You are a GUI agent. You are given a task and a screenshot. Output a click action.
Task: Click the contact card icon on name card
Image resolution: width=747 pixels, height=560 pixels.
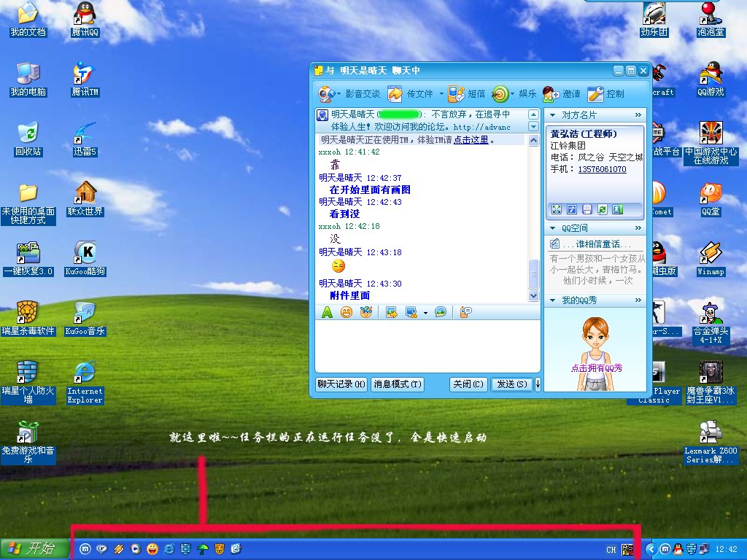coord(617,209)
